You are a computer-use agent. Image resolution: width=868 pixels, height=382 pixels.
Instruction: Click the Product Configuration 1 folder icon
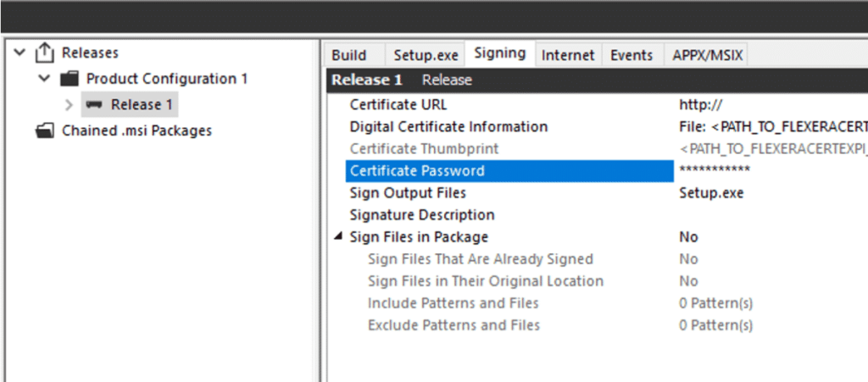tap(70, 79)
